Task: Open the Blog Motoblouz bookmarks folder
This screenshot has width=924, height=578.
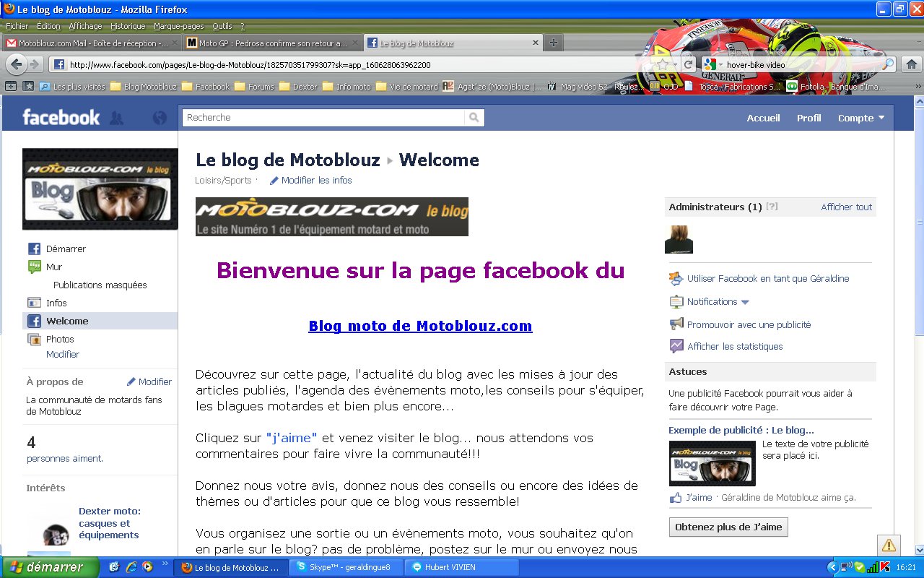Action: (x=143, y=87)
